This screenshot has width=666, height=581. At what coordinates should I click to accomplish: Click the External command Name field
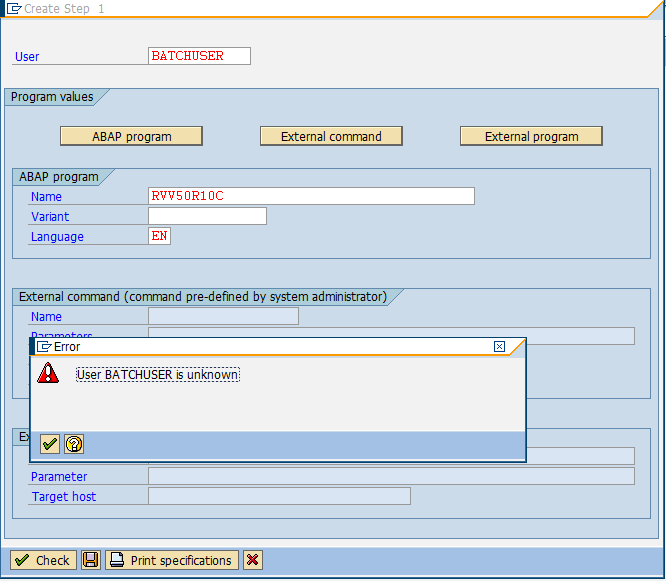click(223, 316)
